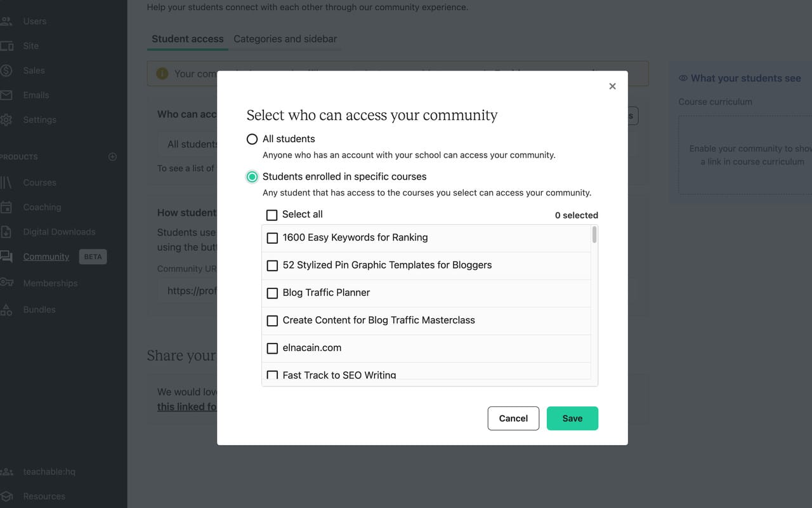Save the community access settings

click(x=572, y=418)
